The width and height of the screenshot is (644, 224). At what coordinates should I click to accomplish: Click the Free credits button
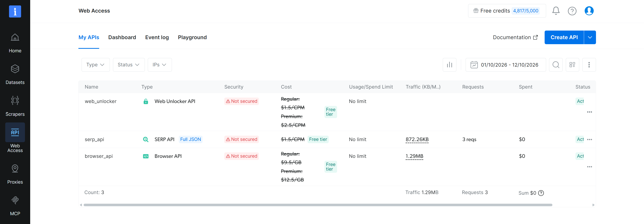pos(507,11)
